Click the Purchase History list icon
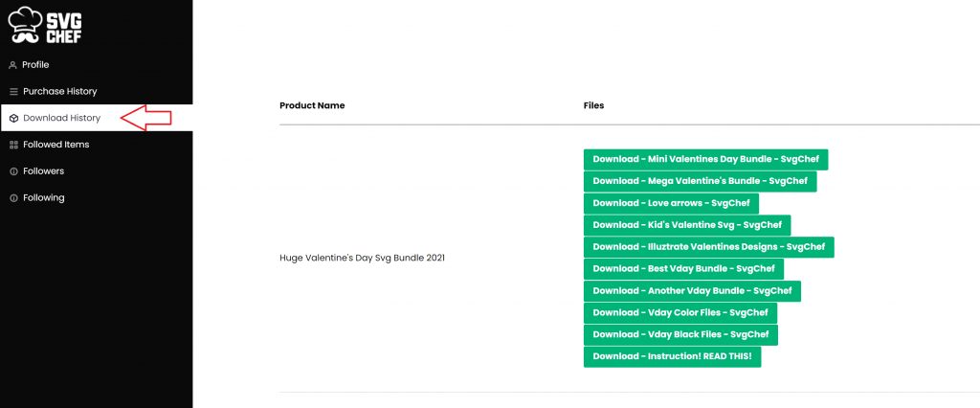The image size is (980, 408). click(x=13, y=91)
